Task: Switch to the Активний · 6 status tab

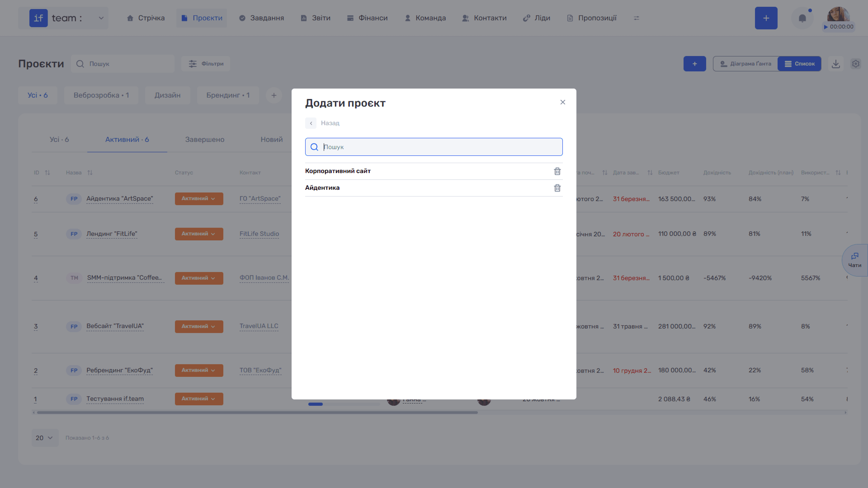Action: click(127, 139)
